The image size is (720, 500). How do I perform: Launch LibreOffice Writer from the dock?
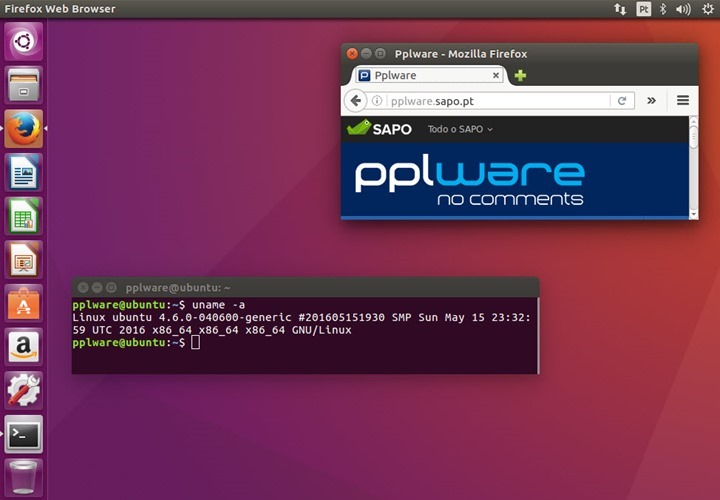click(23, 172)
